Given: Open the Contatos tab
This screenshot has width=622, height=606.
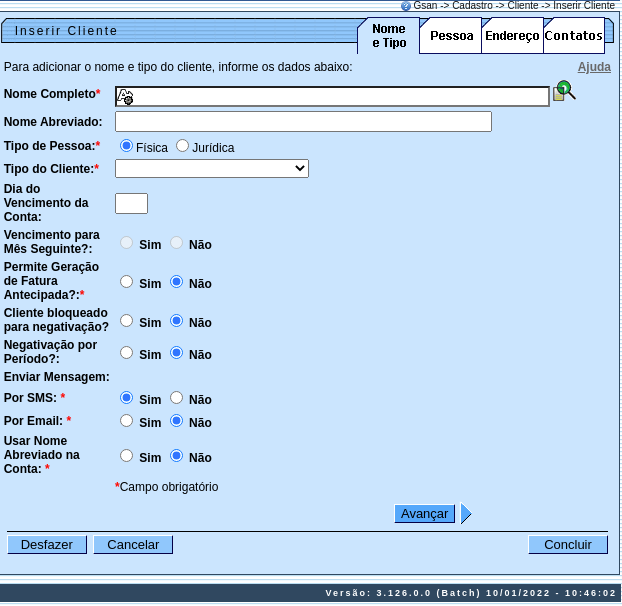Looking at the screenshot, I should [x=574, y=36].
